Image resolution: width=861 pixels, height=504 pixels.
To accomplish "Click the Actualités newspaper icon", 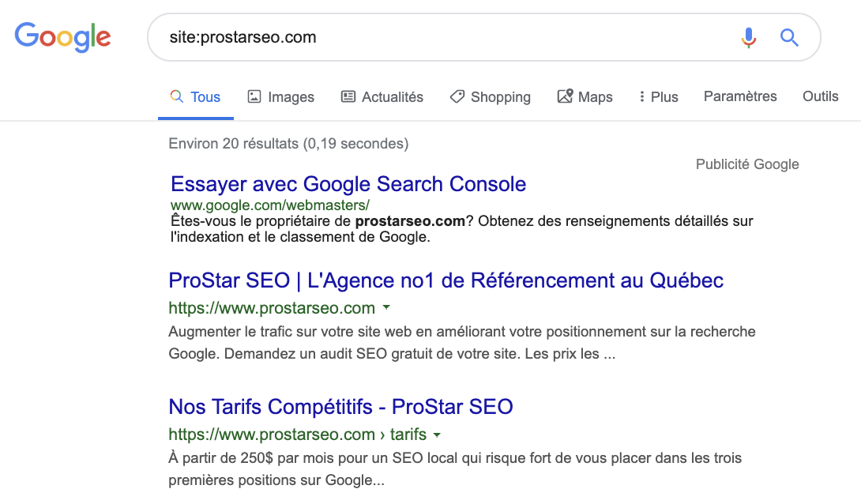I will pyautogui.click(x=348, y=96).
